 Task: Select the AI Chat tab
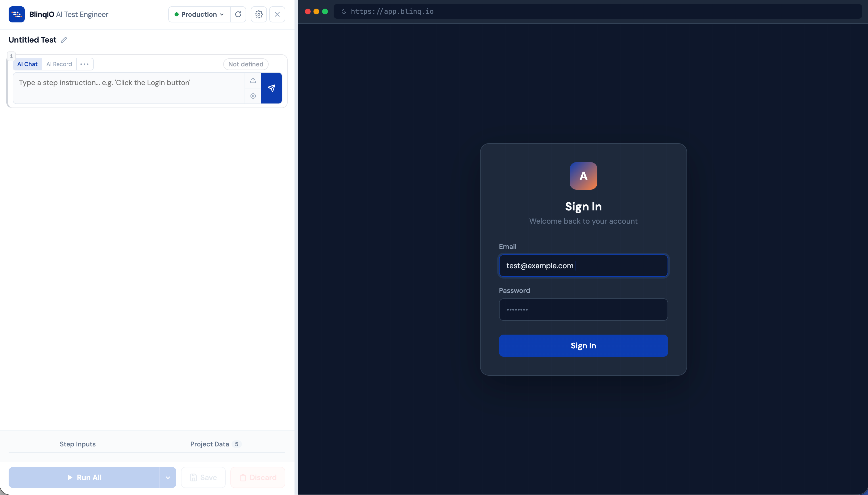click(x=28, y=64)
